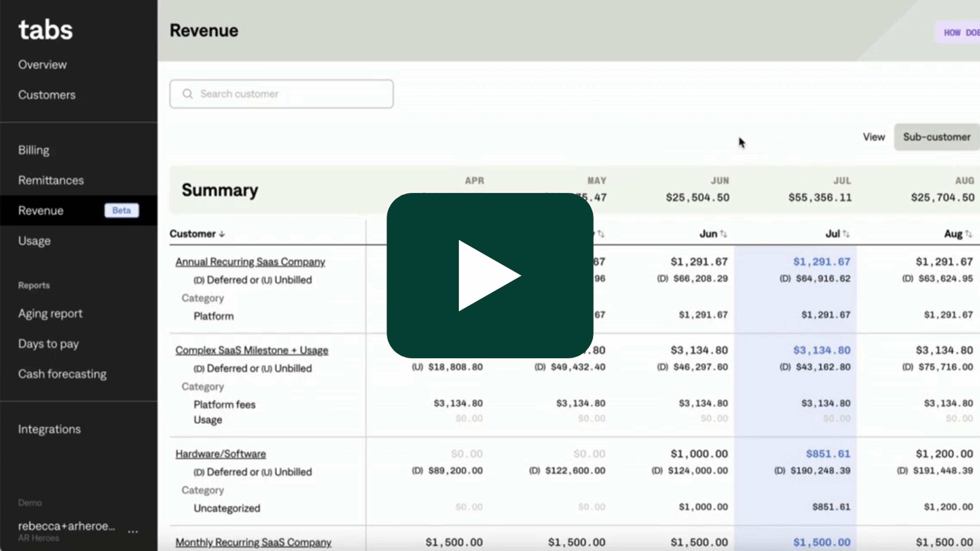980x551 pixels.
Task: Open Days to pay report
Action: click(48, 344)
